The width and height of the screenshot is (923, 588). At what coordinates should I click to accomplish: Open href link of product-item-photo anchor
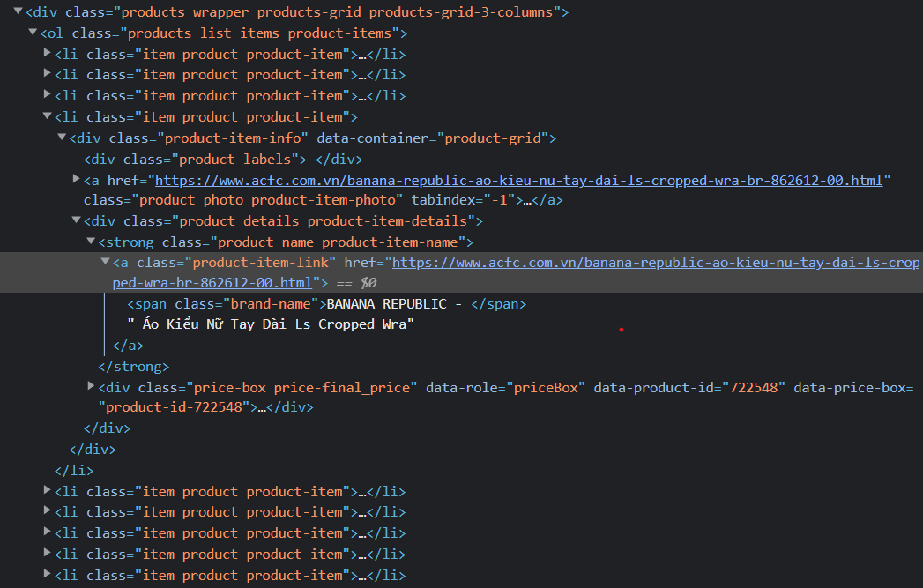click(518, 181)
